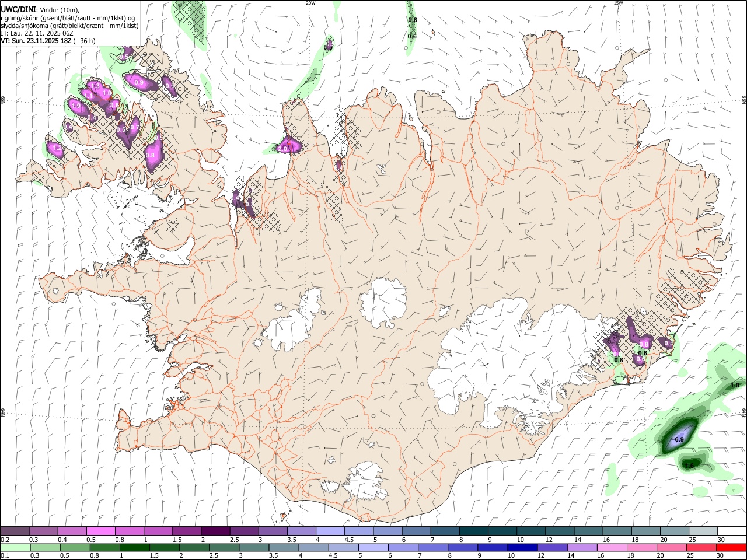Pick bright pink upper swatch starting at 0.5
The width and height of the screenshot is (747, 560).
(x=100, y=531)
